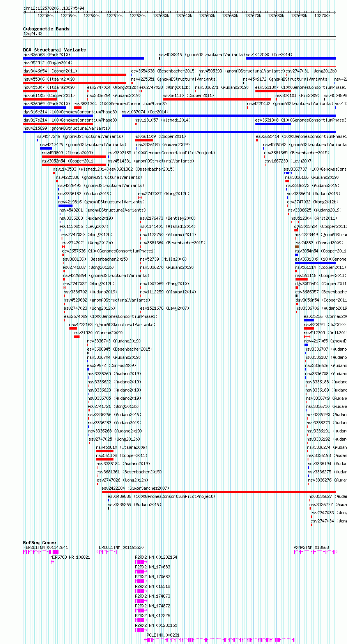Select variant esv29672 (Conrad2009)

(x=112, y=365)
